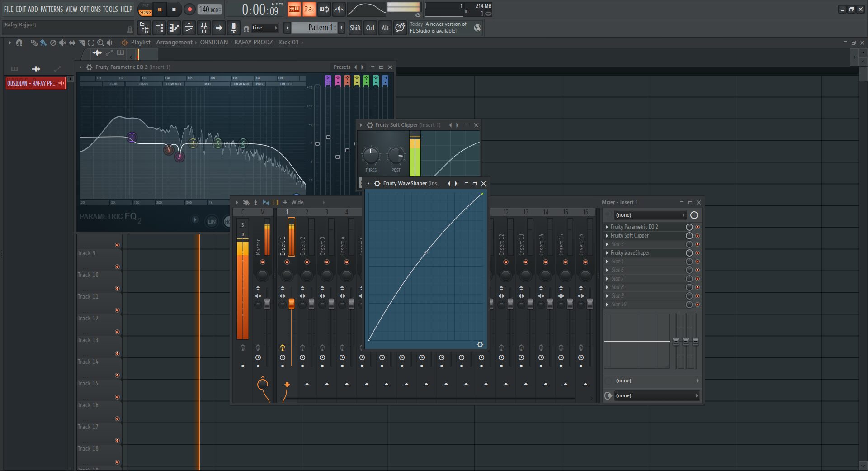Toggle the Mixer view toolbar icon
This screenshot has width=868, height=471.
point(204,28)
